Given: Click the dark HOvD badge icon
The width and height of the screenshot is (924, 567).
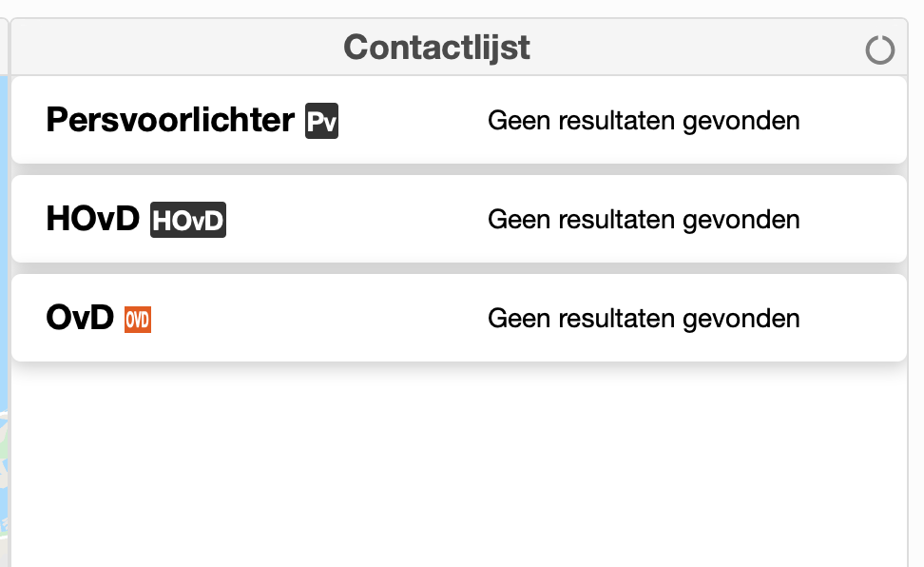Looking at the screenshot, I should [188, 220].
